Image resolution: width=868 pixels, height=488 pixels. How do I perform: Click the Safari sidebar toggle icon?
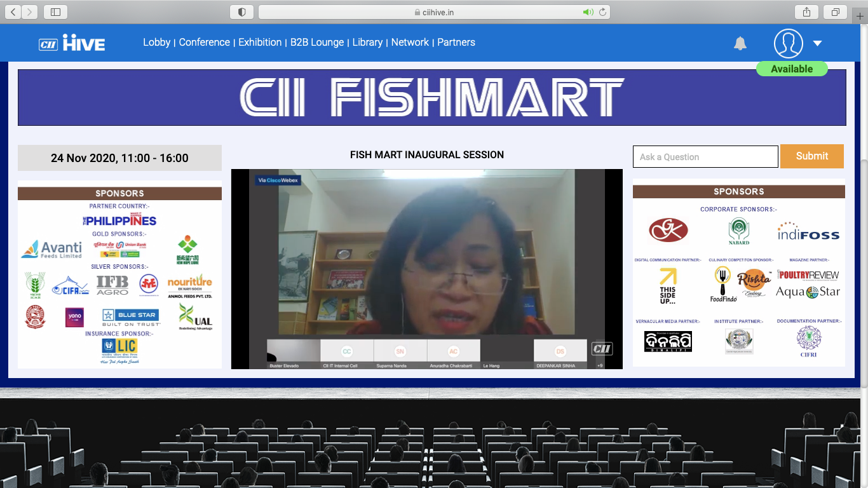coord(55,12)
